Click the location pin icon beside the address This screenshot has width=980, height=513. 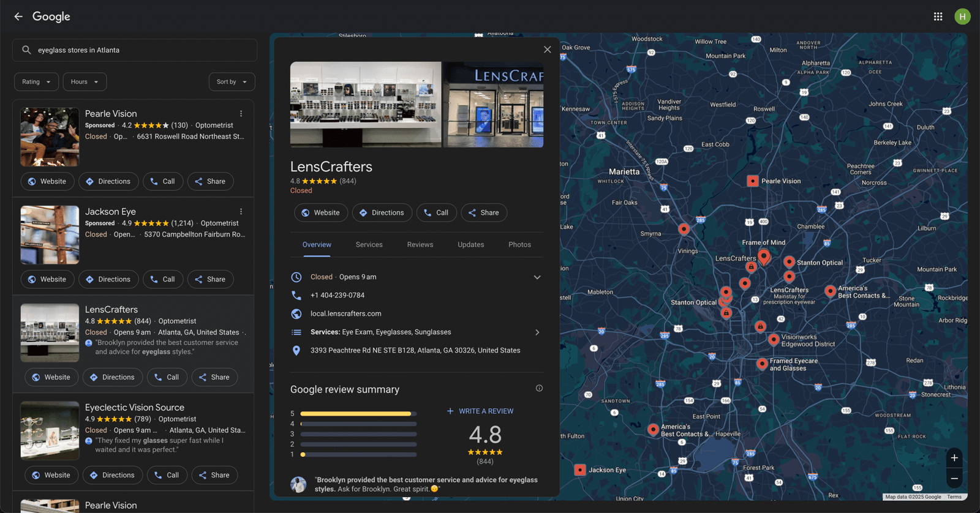(x=296, y=350)
